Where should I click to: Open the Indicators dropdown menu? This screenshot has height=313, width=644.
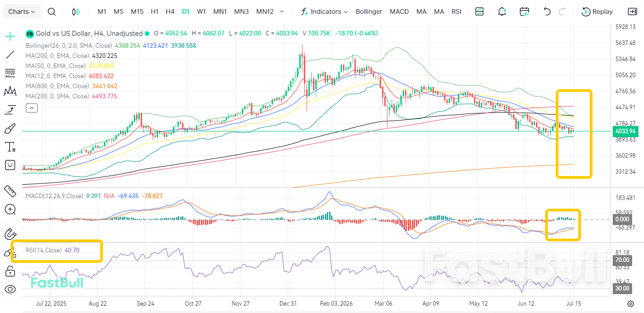tap(325, 11)
